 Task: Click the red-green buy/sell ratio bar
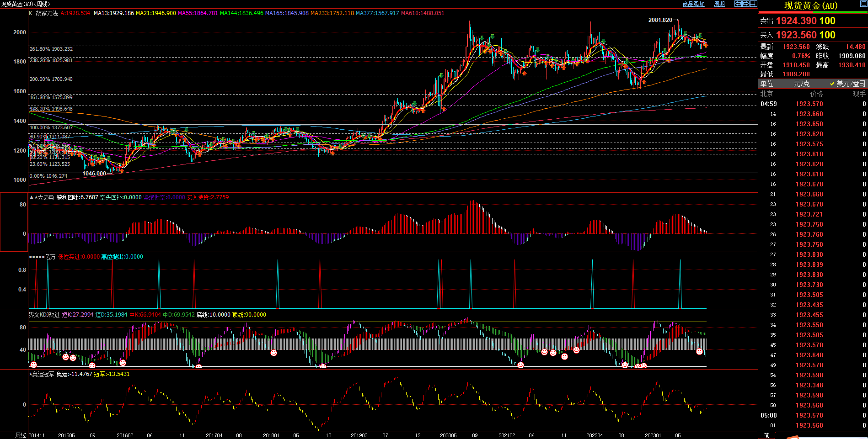812,13
